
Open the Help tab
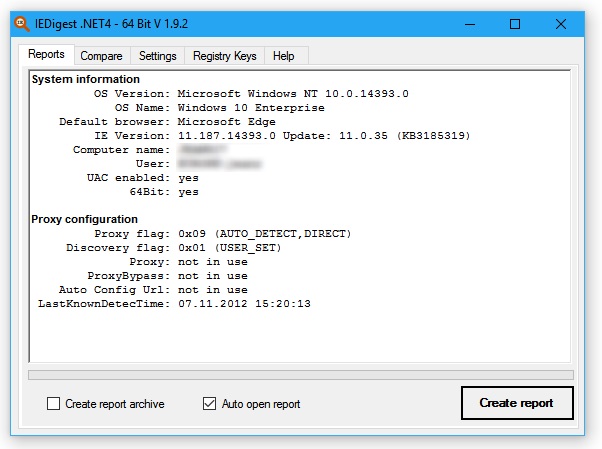(284, 56)
